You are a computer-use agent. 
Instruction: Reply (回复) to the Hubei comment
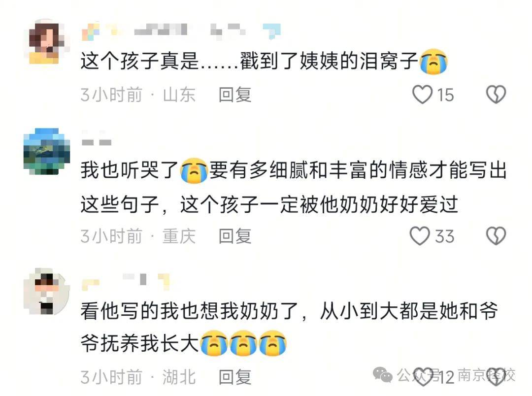(235, 377)
